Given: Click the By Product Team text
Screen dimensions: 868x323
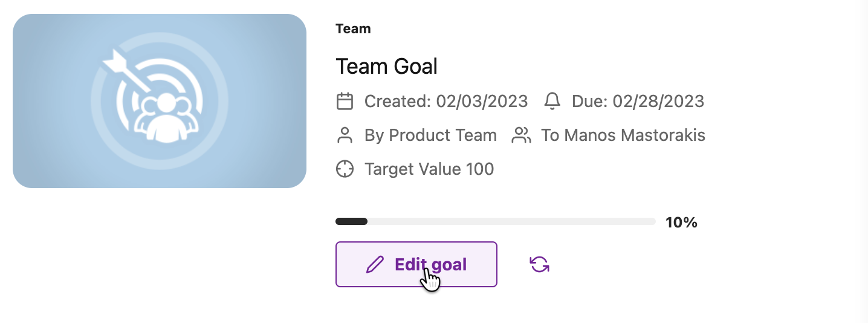Looking at the screenshot, I should click(430, 135).
